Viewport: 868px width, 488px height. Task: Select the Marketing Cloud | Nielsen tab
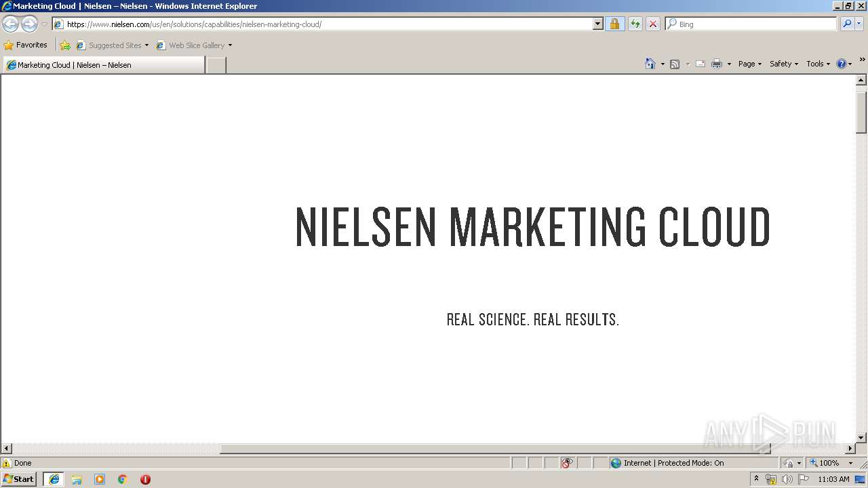(103, 64)
